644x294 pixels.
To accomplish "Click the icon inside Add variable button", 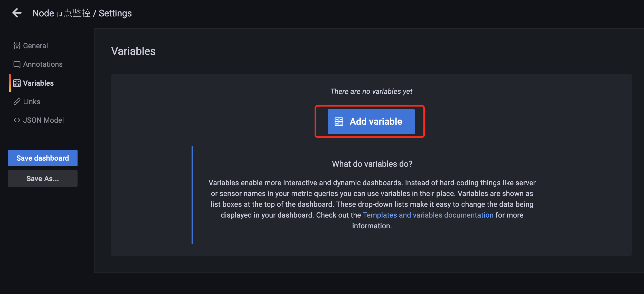I will click(339, 122).
